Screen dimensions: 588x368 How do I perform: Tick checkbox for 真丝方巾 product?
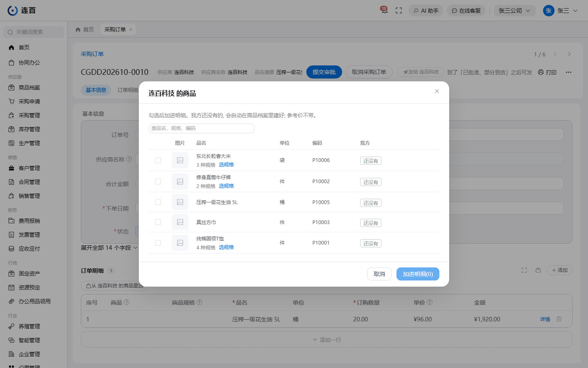click(x=158, y=222)
